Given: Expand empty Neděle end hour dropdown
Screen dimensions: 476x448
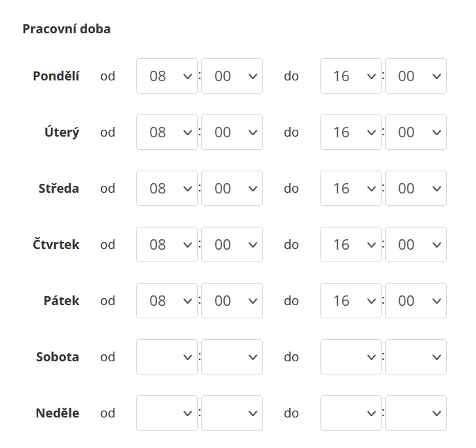Looking at the screenshot, I should (x=350, y=413).
